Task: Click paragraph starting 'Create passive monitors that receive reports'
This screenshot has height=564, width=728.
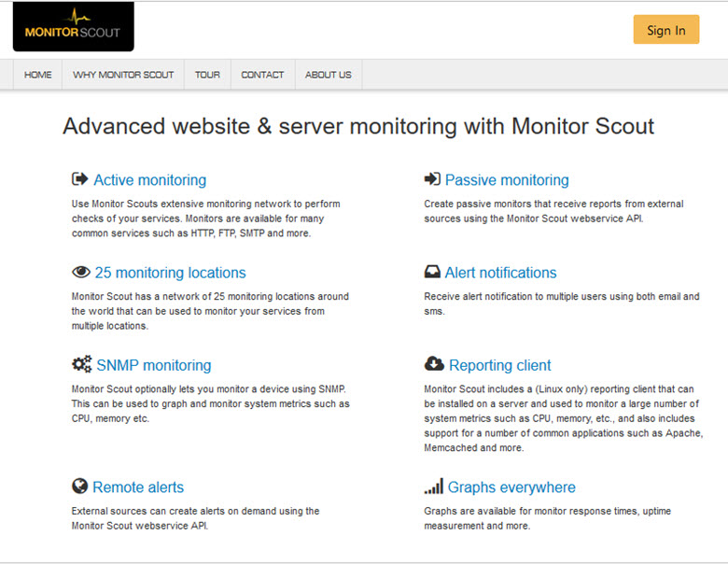Action: (553, 211)
